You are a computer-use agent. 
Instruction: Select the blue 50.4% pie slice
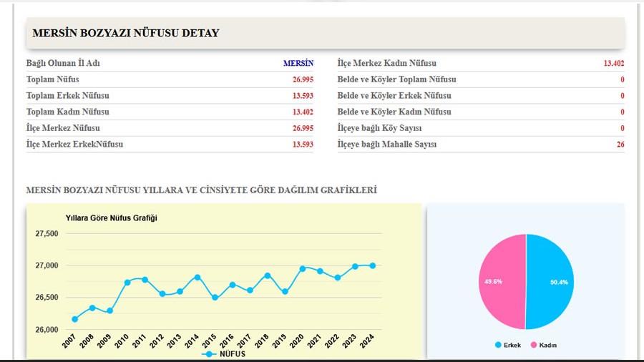(550, 282)
